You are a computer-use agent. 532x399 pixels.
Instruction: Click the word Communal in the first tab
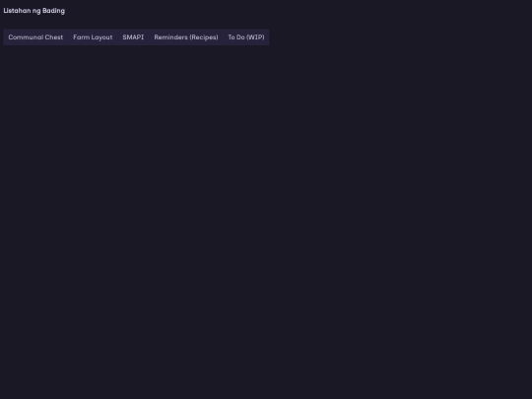pos(26,37)
